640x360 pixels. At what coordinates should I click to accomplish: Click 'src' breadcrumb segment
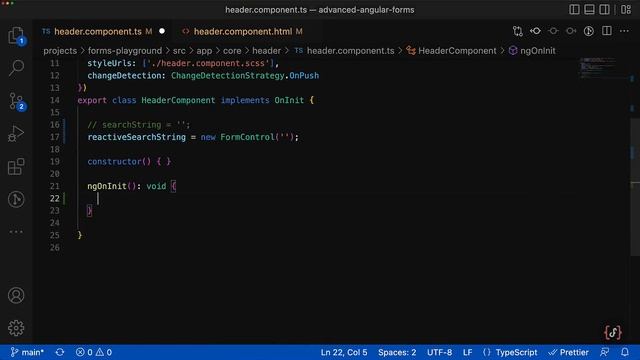pos(179,51)
